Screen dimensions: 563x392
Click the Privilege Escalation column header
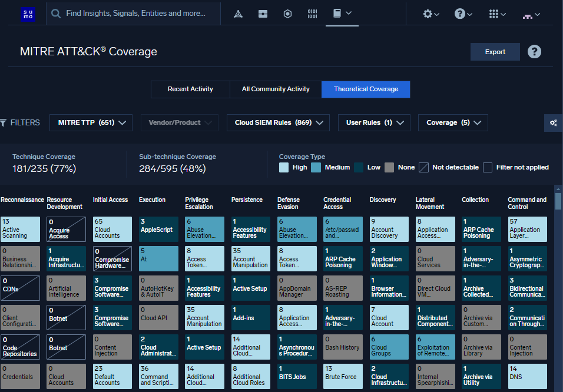(x=199, y=203)
